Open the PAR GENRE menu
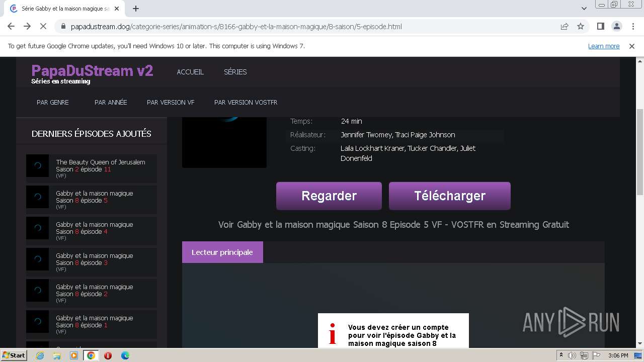This screenshot has width=644, height=362. pyautogui.click(x=53, y=102)
